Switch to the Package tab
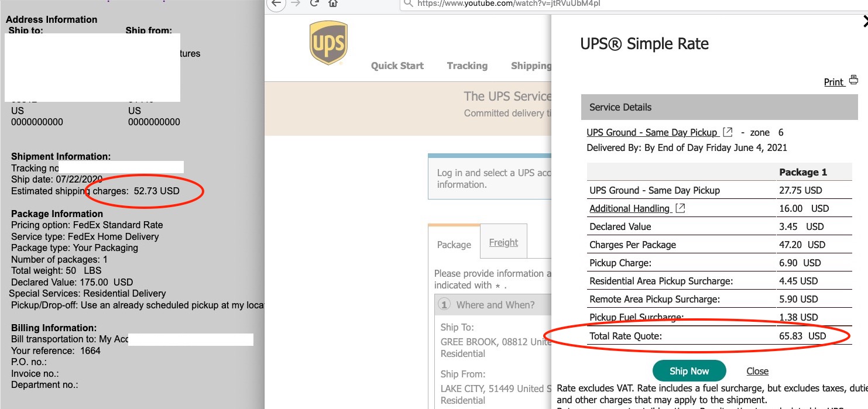 (454, 245)
